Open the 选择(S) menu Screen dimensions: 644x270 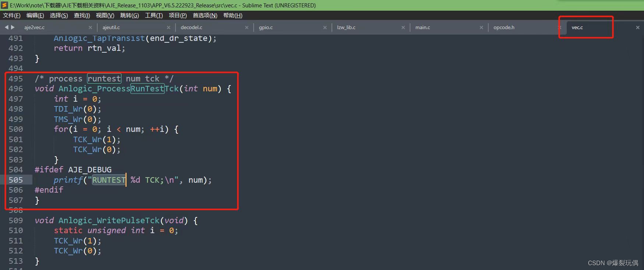click(x=59, y=15)
